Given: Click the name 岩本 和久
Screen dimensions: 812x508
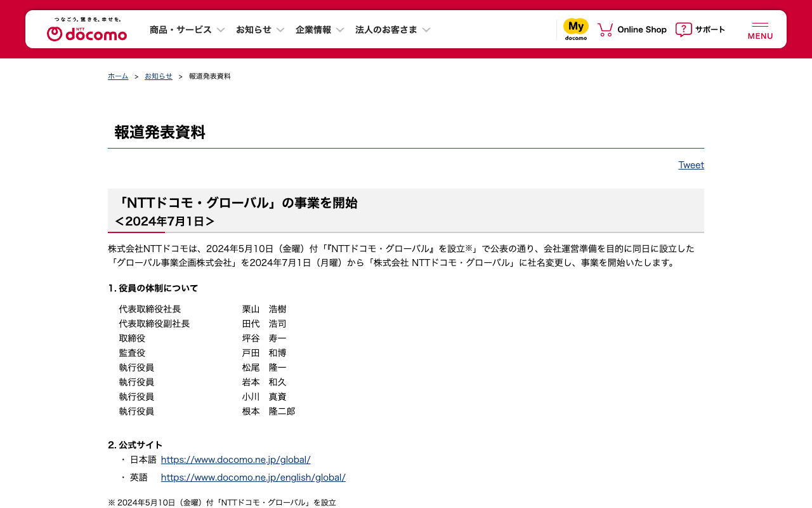Looking at the screenshot, I should coord(265,382).
